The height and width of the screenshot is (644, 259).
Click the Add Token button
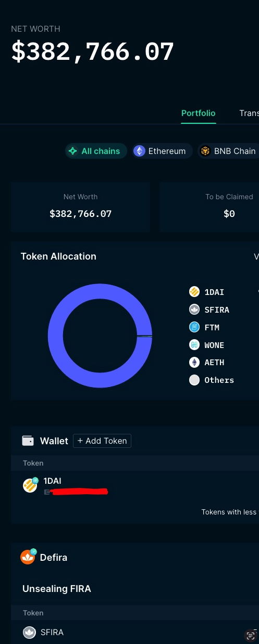click(102, 441)
